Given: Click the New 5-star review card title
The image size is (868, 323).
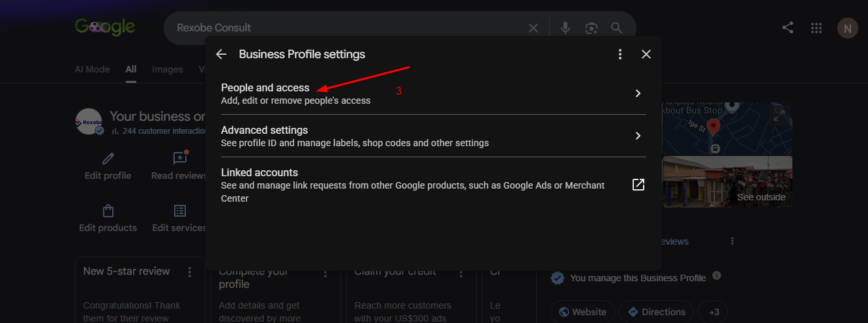Looking at the screenshot, I should (127, 271).
